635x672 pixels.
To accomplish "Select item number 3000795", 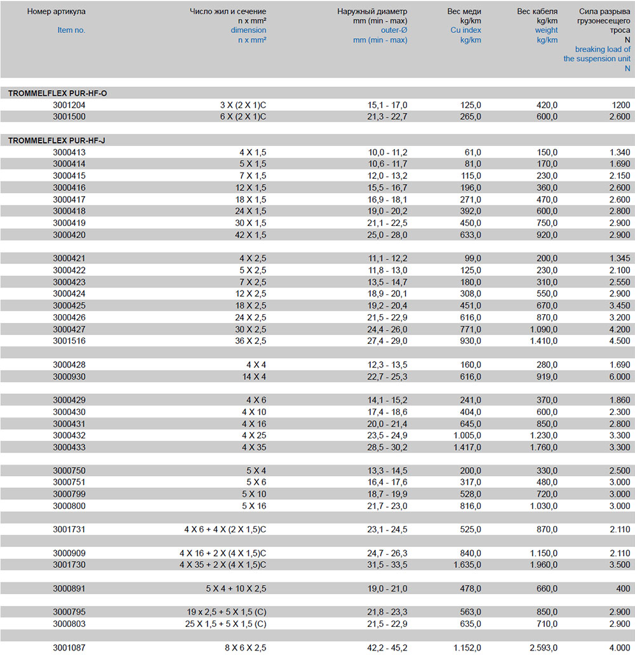I will 69,612.
